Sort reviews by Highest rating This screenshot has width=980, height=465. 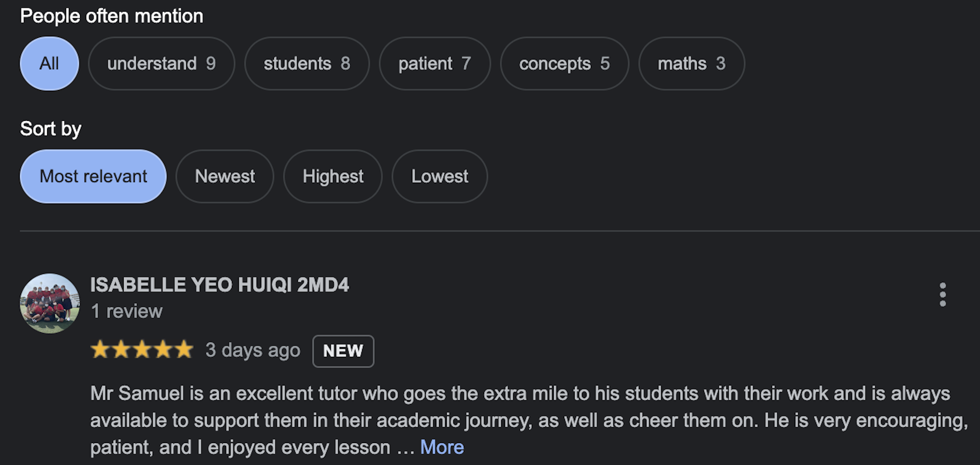click(333, 176)
